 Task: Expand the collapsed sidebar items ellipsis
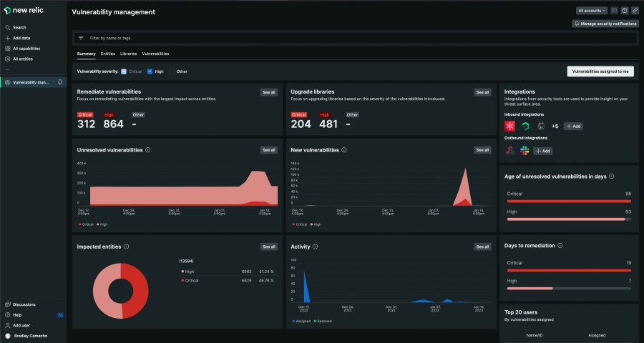click(7, 70)
